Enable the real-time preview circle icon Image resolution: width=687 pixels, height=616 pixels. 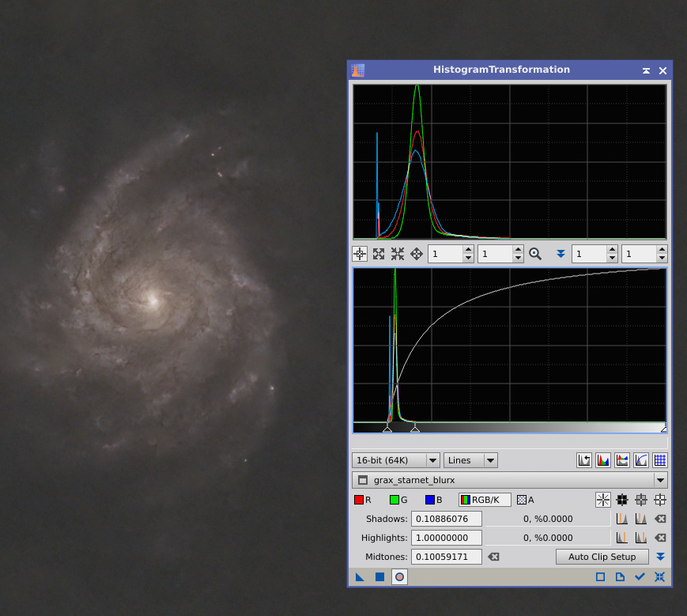(x=400, y=577)
